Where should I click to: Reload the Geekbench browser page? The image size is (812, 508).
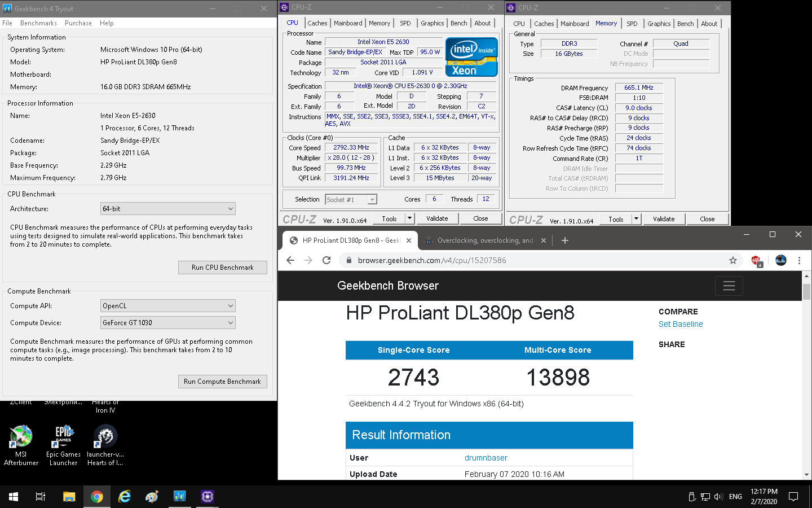[326, 260]
